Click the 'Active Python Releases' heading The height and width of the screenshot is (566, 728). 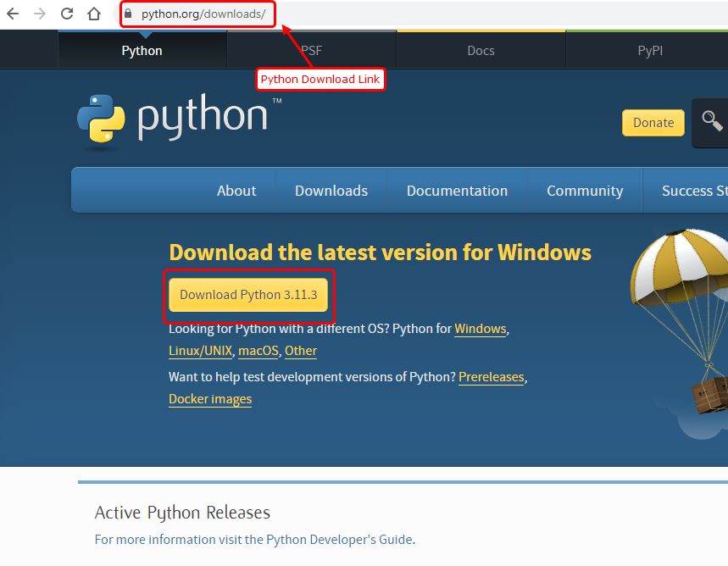coord(182,513)
